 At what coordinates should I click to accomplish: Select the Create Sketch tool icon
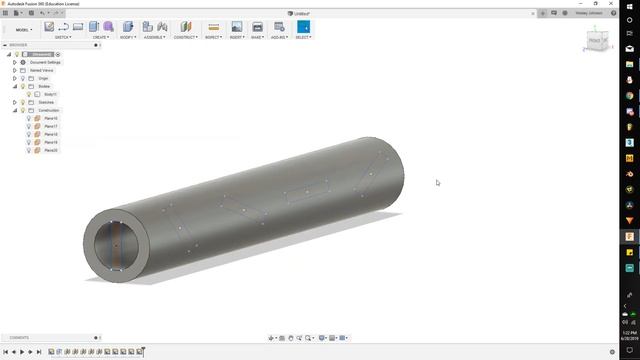[x=49, y=27]
